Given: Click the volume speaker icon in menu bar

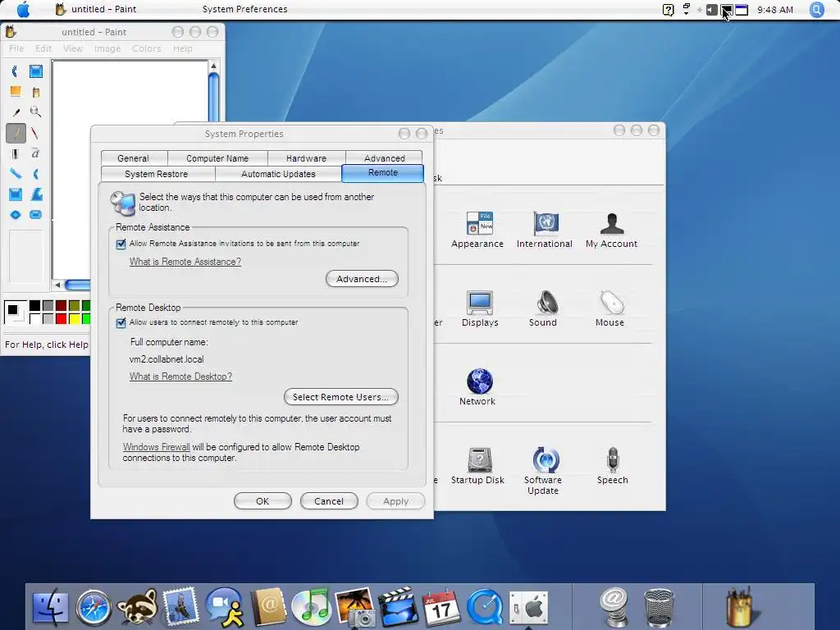Looking at the screenshot, I should tap(711, 10).
